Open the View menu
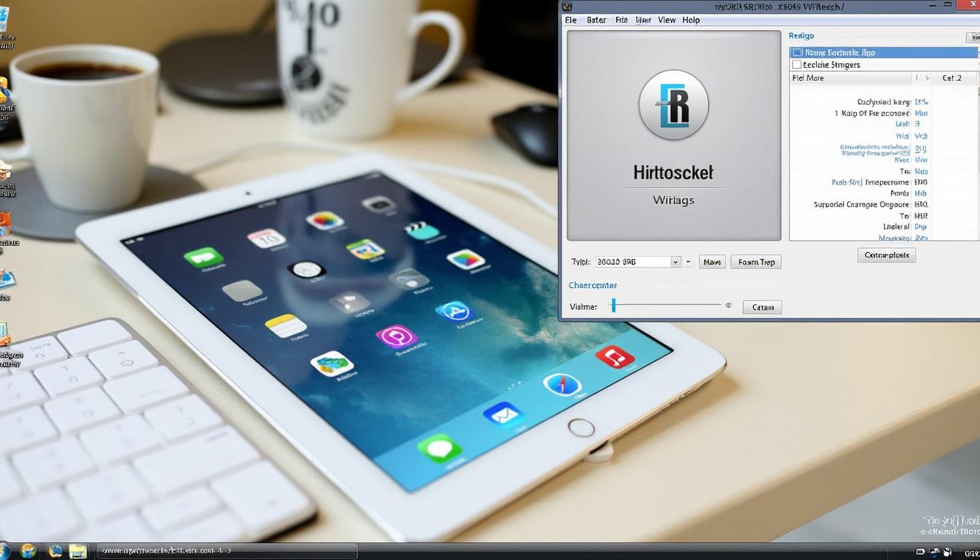Screen dimensions: 980x560 pos(666,20)
